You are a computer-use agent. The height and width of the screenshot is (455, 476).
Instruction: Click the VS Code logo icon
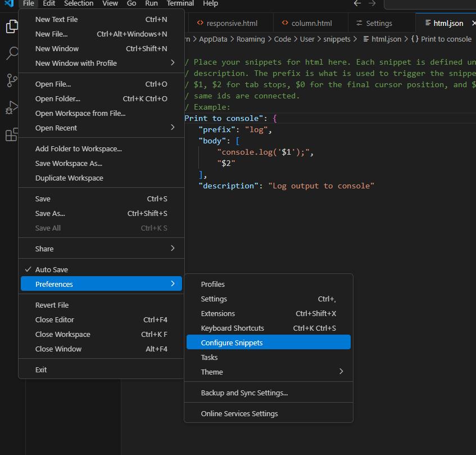pyautogui.click(x=9, y=3)
